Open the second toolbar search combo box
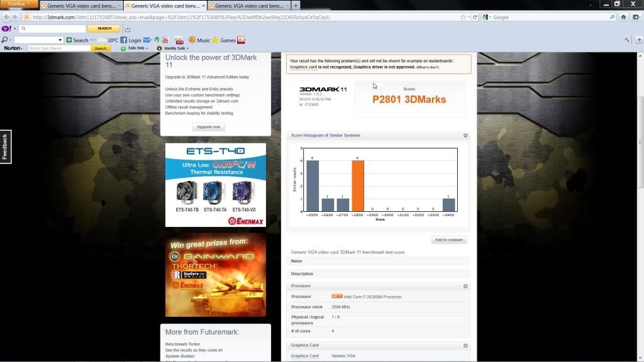The width and height of the screenshot is (644, 362). click(x=38, y=40)
